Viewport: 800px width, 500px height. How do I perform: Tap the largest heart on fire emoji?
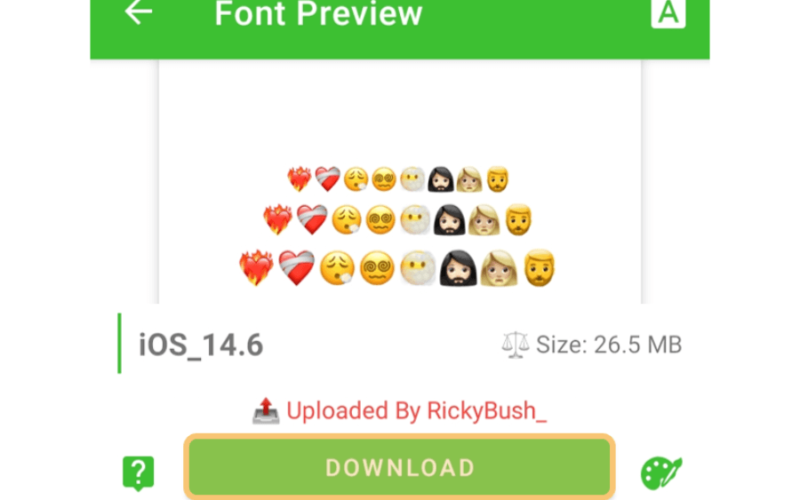click(x=257, y=268)
